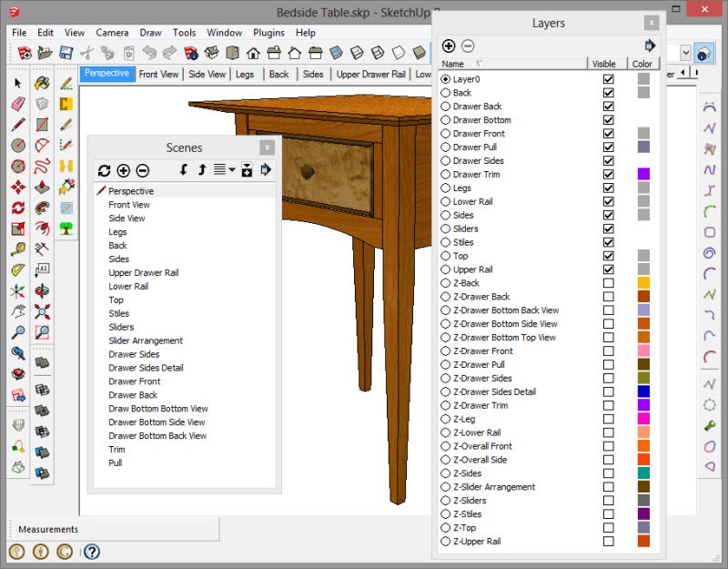The width and height of the screenshot is (728, 569).
Task: Switch to the Front View scene tab
Action: [158, 75]
